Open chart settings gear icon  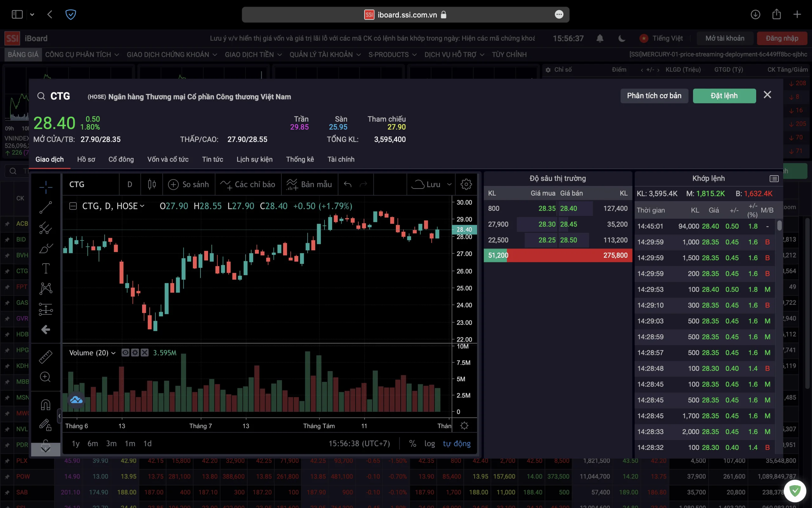466,184
